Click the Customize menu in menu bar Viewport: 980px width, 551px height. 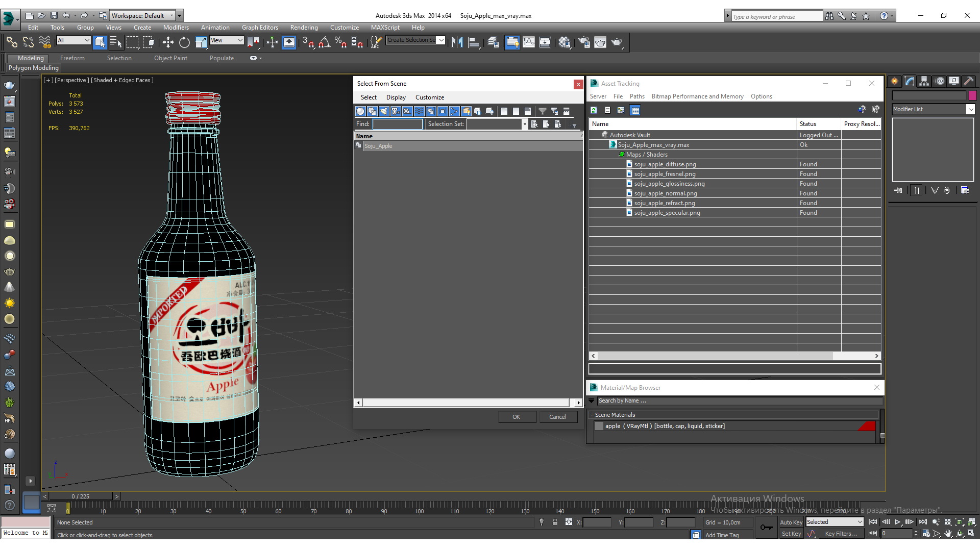pos(344,27)
